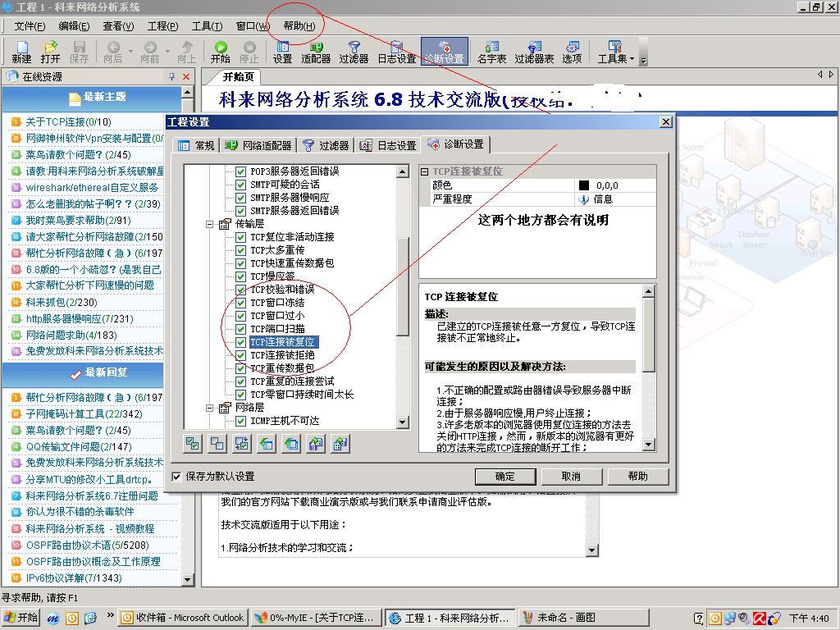This screenshot has height=630, width=840.
Task: Open 选项 (Options) toolbar icon
Action: (572, 52)
